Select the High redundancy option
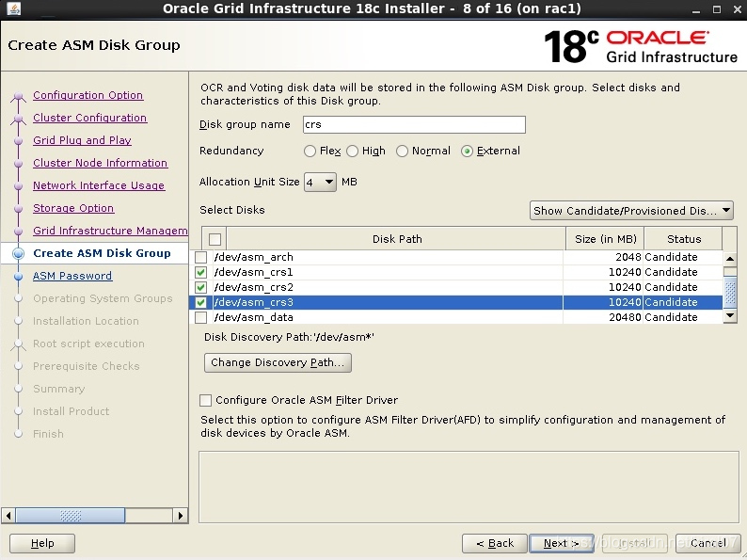The height and width of the screenshot is (560, 747). [x=352, y=152]
